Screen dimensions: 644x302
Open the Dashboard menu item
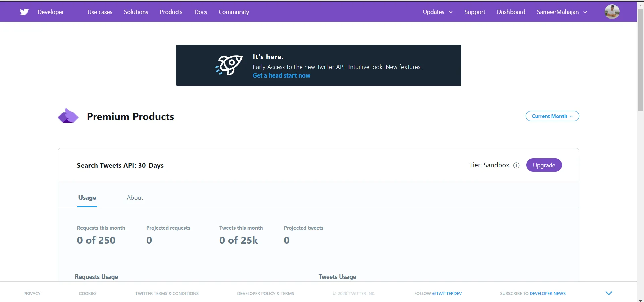point(511,12)
